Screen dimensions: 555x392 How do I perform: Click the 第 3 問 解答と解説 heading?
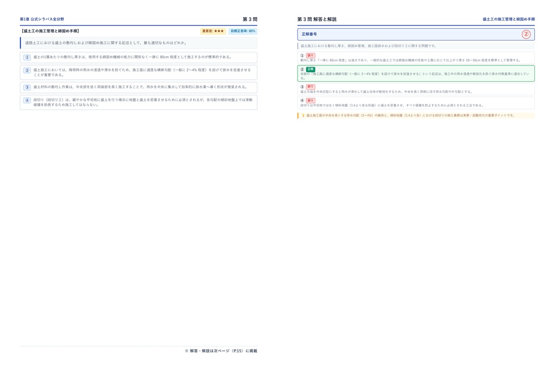[317, 19]
